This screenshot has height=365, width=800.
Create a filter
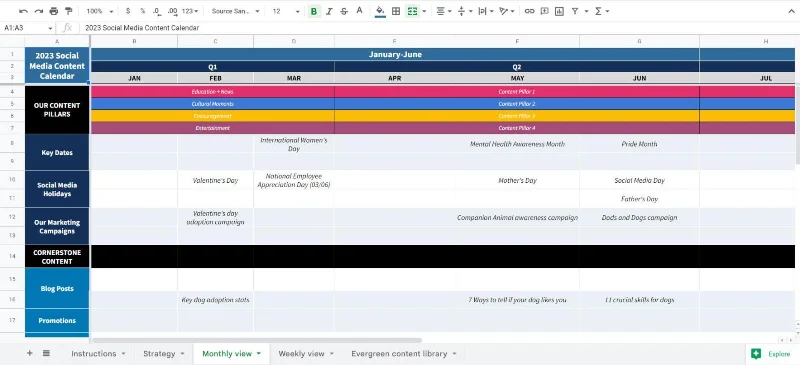(x=575, y=11)
